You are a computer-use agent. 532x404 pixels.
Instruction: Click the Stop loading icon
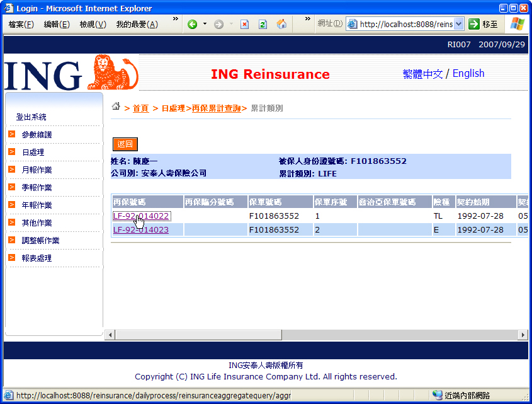point(245,25)
